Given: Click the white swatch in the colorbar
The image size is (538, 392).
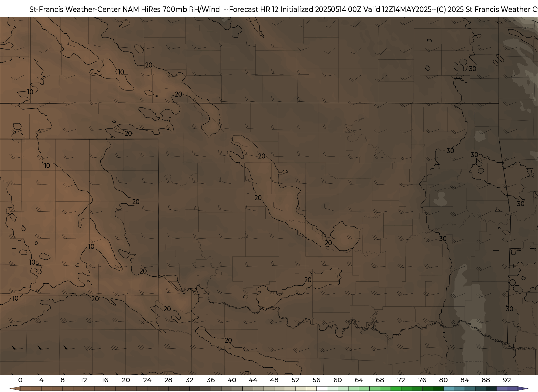Looking at the screenshot, I should click(322, 389).
